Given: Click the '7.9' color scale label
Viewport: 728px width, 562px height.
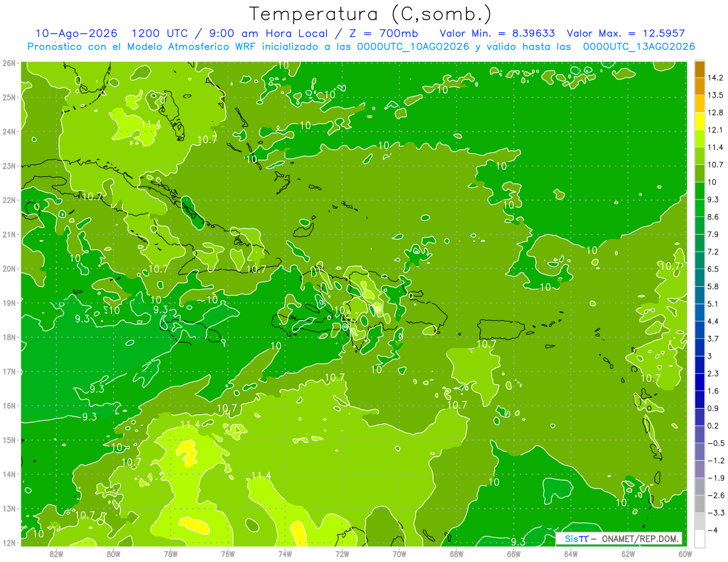Looking at the screenshot, I should (x=713, y=234).
